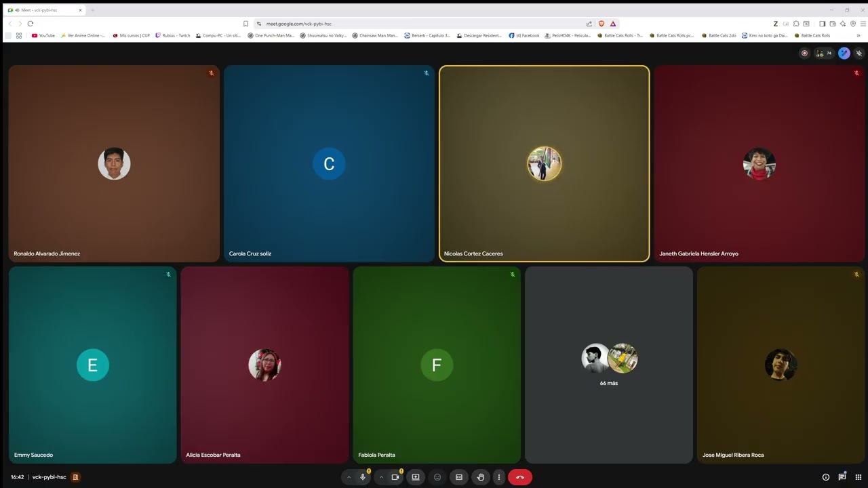This screenshot has width=868, height=488.
Task: Select Ronaldo Alvarado Jimenez's tile avatar
Action: click(x=114, y=163)
